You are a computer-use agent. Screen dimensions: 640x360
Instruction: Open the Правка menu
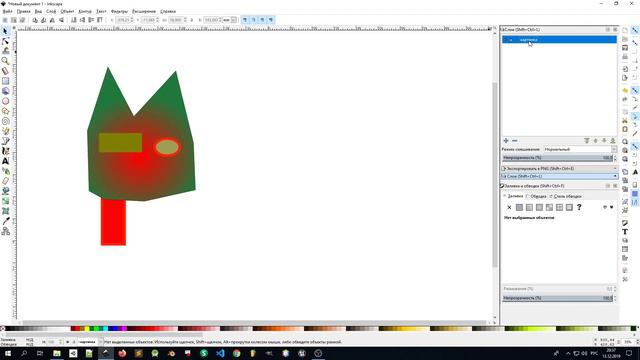click(x=23, y=11)
